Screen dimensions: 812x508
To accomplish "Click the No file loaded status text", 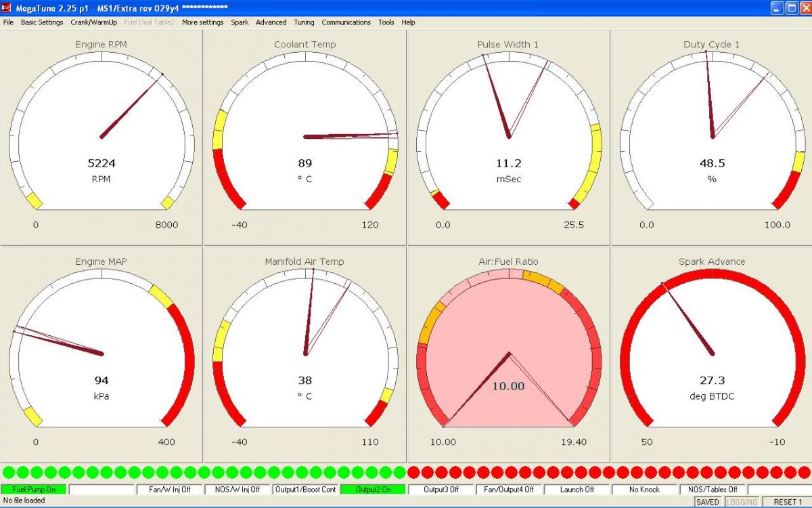I will click(x=24, y=501).
